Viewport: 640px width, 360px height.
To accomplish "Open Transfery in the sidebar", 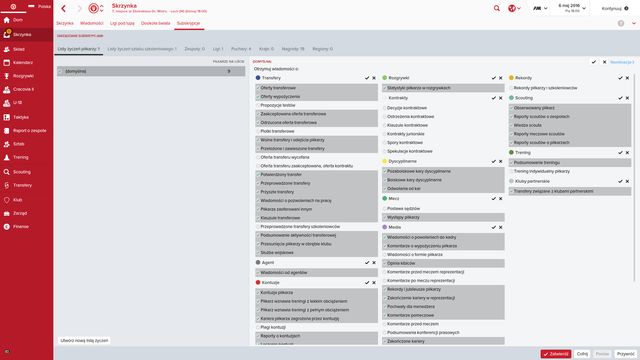I will [x=26, y=185].
